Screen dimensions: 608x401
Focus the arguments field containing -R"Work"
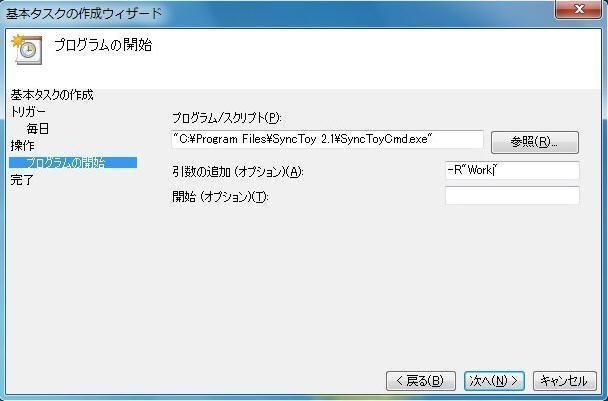click(512, 170)
